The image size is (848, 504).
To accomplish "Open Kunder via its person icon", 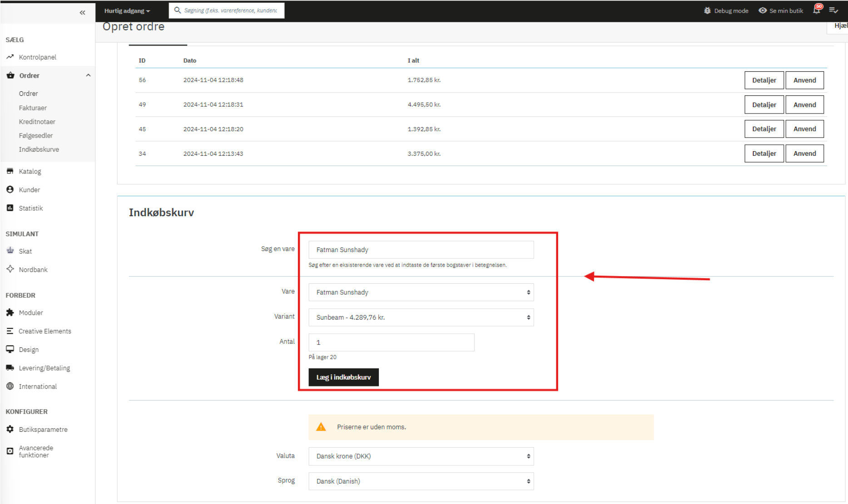I will (x=10, y=189).
